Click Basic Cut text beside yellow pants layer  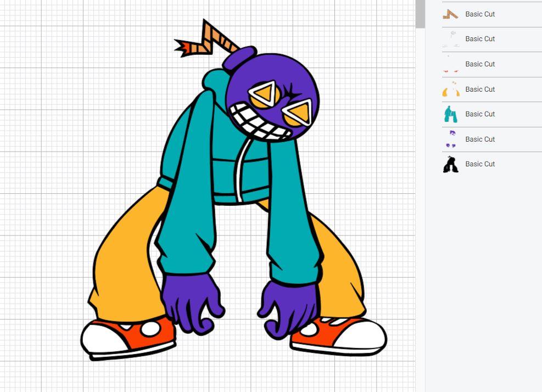480,89
